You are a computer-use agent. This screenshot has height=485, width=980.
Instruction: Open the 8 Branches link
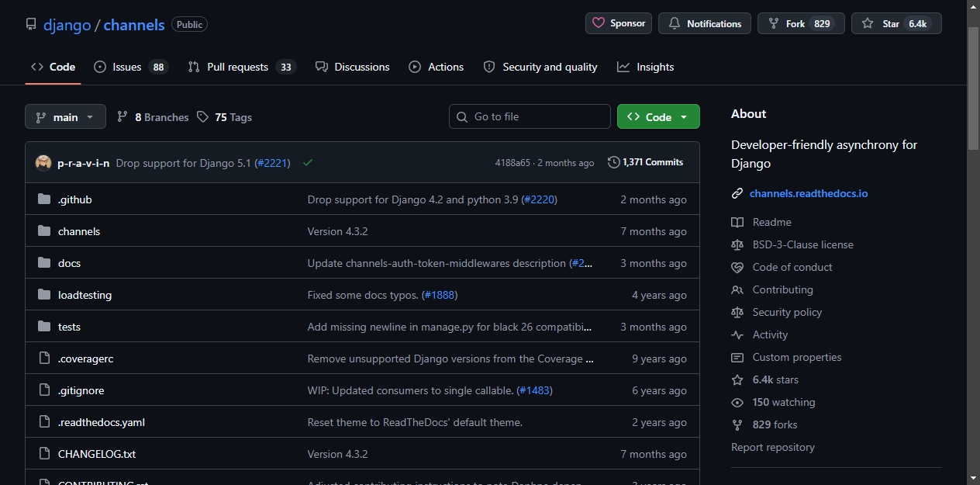tap(153, 116)
